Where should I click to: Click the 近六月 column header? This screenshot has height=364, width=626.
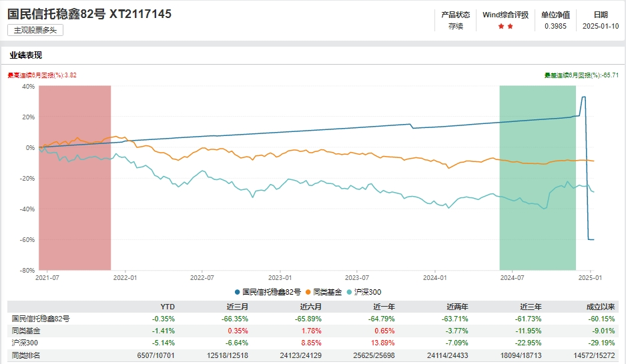pyautogui.click(x=310, y=307)
